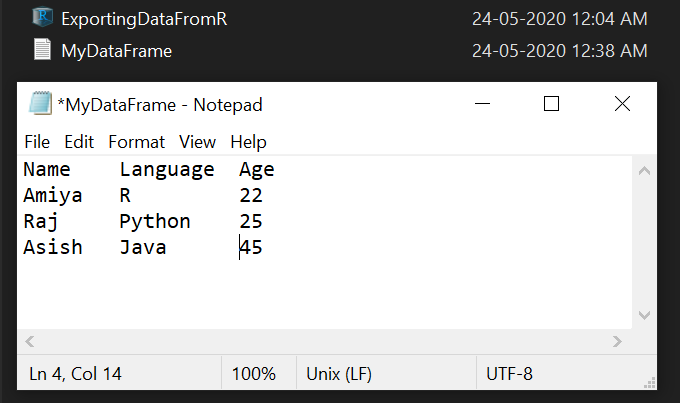The height and width of the screenshot is (403, 680).
Task: Open the View menu
Action: (x=197, y=142)
